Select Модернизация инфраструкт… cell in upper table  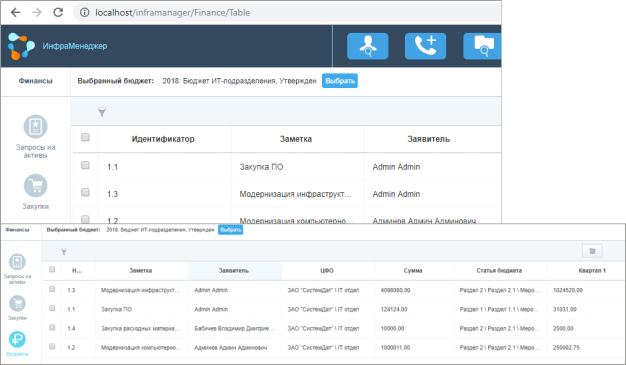coord(295,194)
